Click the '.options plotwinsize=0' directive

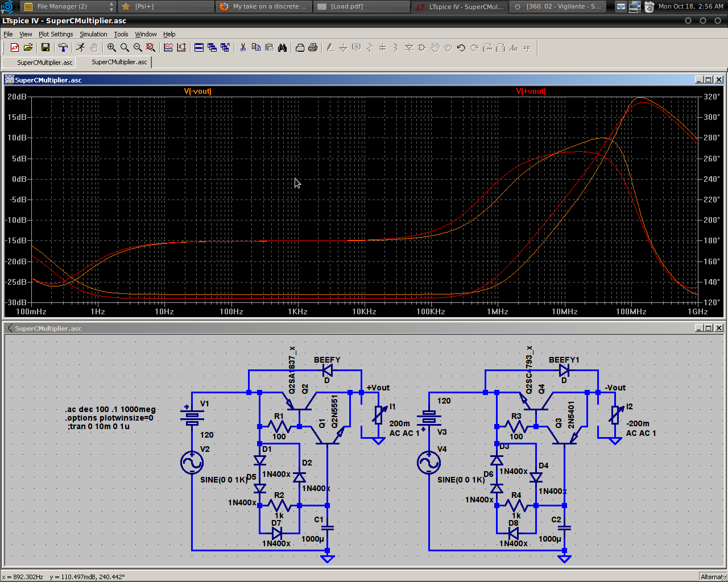pos(109,418)
